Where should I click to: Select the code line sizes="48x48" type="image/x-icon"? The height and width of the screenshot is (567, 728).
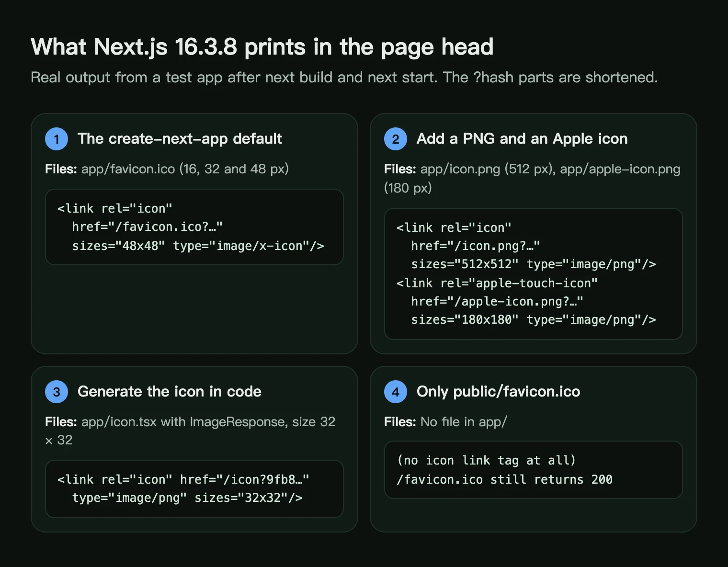click(198, 246)
